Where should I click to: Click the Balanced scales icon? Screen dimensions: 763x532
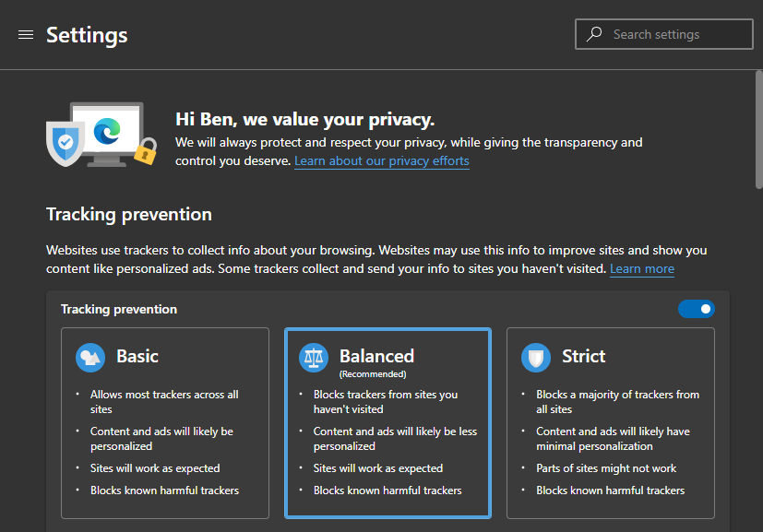coord(314,358)
